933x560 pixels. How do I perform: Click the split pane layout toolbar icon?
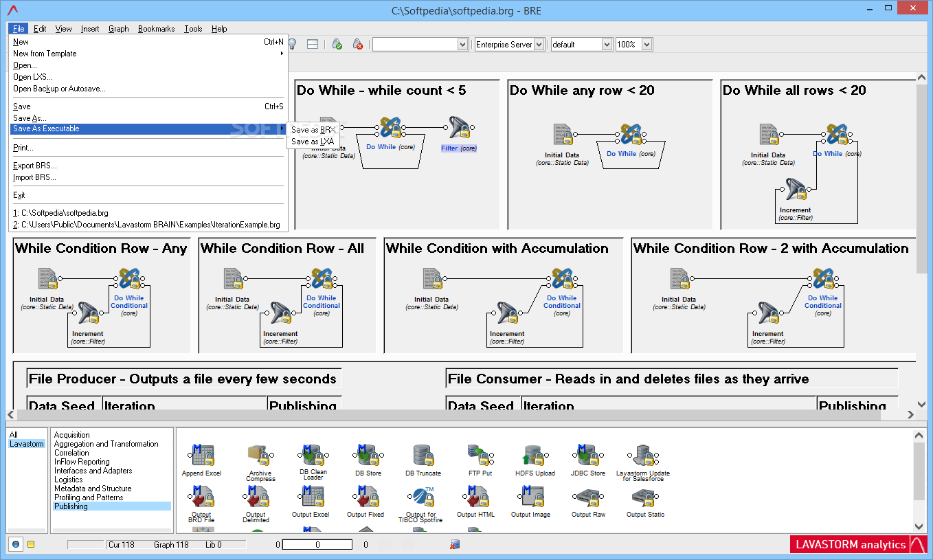pyautogui.click(x=312, y=44)
